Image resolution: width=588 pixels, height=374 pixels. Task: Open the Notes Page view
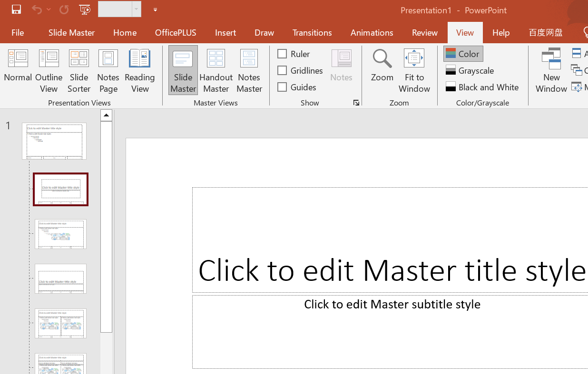pos(108,70)
